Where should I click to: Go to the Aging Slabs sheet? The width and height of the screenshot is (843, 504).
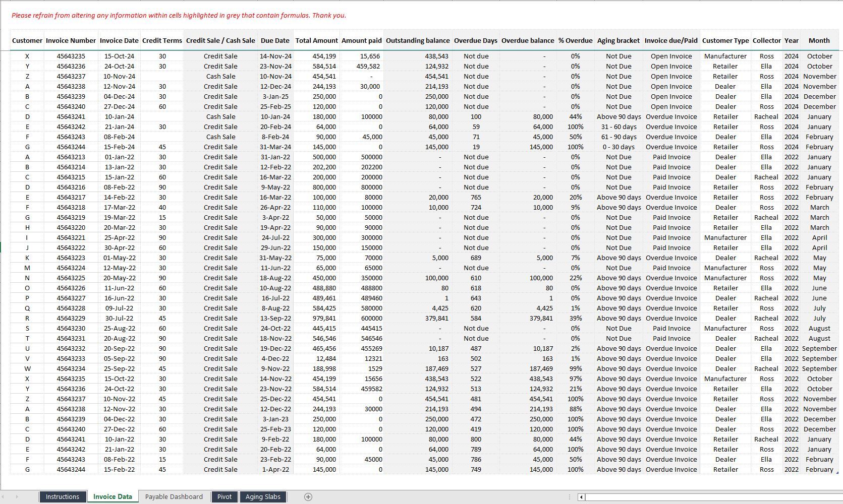point(263,497)
